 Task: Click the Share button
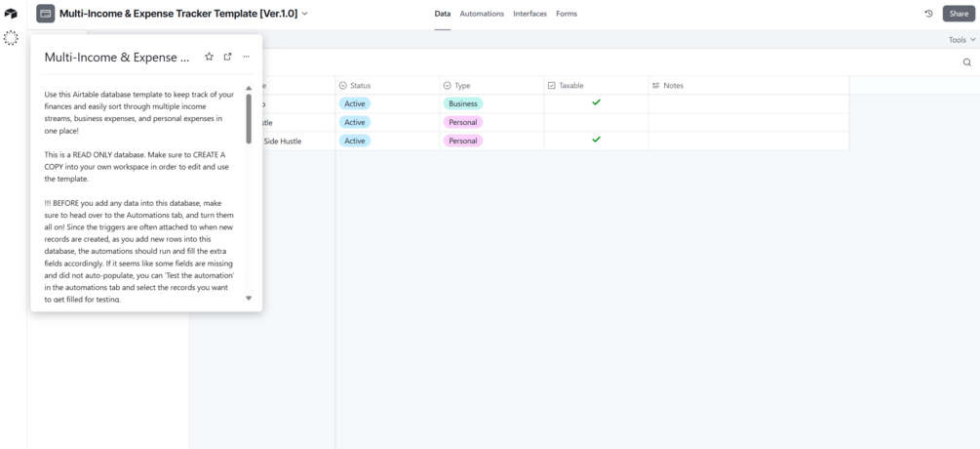click(x=959, y=13)
